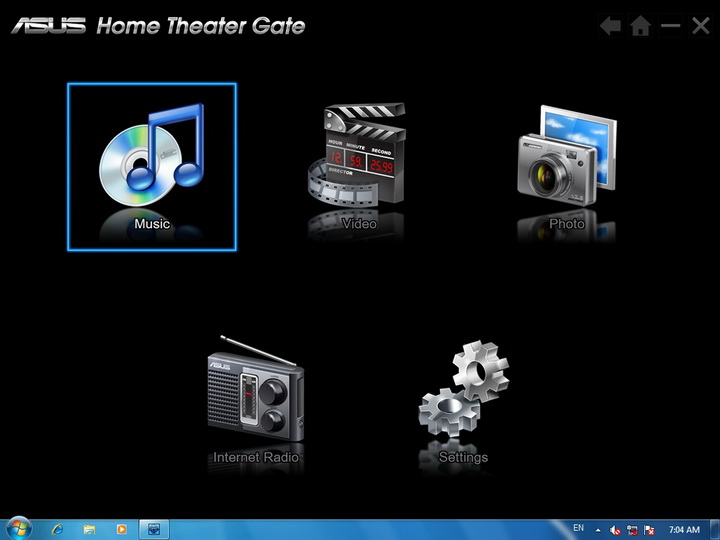Minimize the Home Theater Gate window
The image size is (720, 540).
coord(670,26)
